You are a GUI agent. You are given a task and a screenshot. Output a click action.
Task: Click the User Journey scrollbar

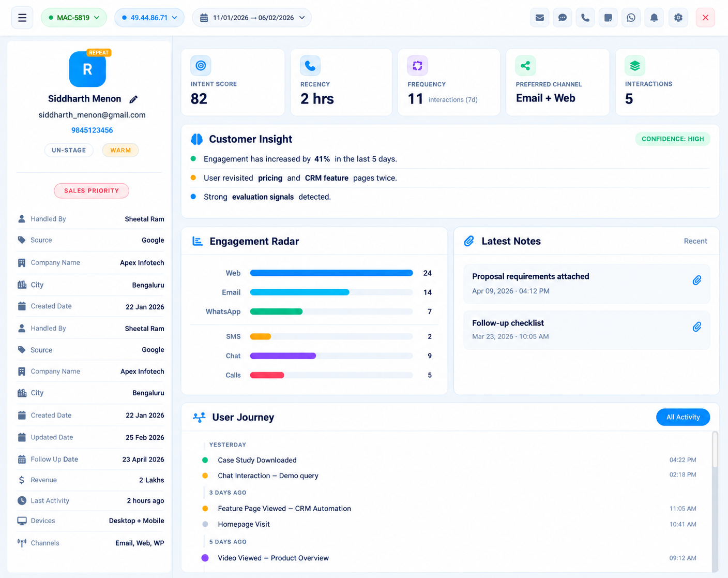click(x=715, y=450)
